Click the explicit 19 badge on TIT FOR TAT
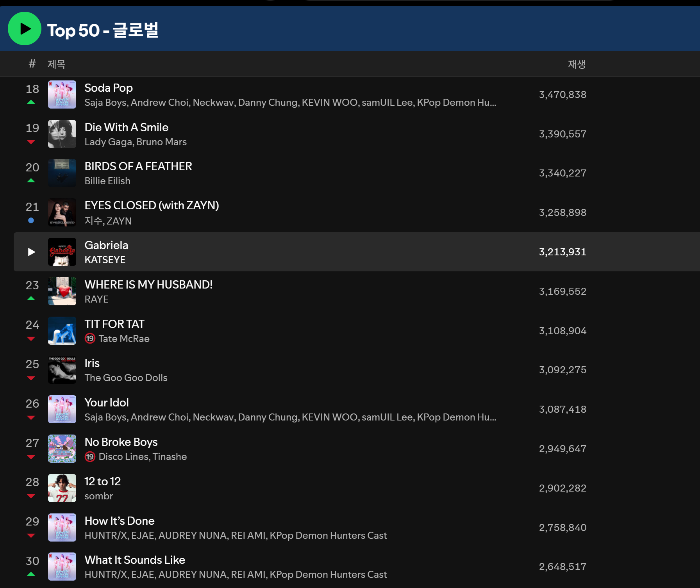The width and height of the screenshot is (700, 588). [x=90, y=339]
